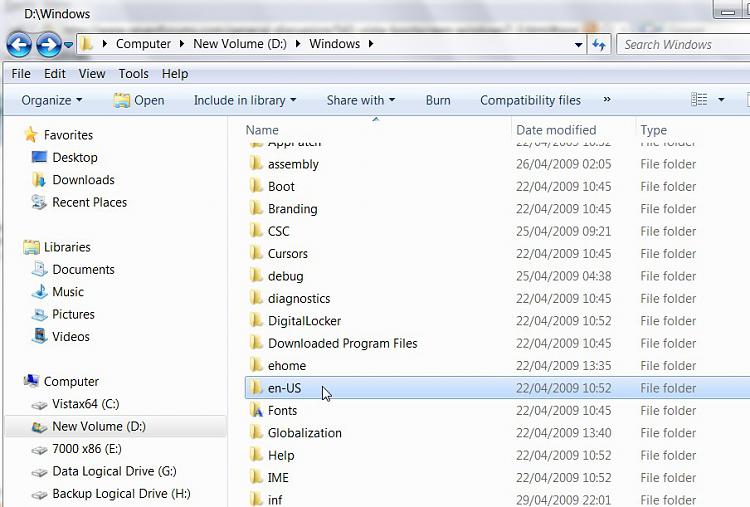The width and height of the screenshot is (750, 507).
Task: Click New Volume (D:) drive icon
Action: 39,427
